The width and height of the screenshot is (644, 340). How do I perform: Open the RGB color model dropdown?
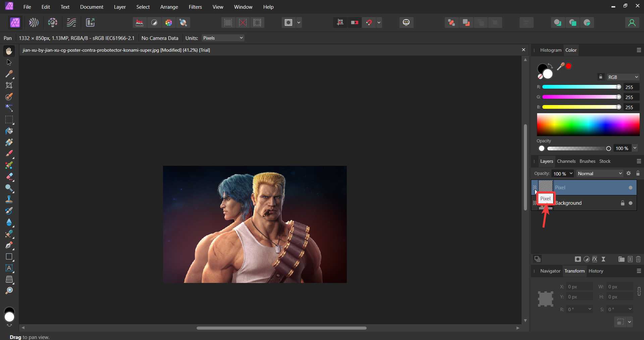click(x=623, y=77)
